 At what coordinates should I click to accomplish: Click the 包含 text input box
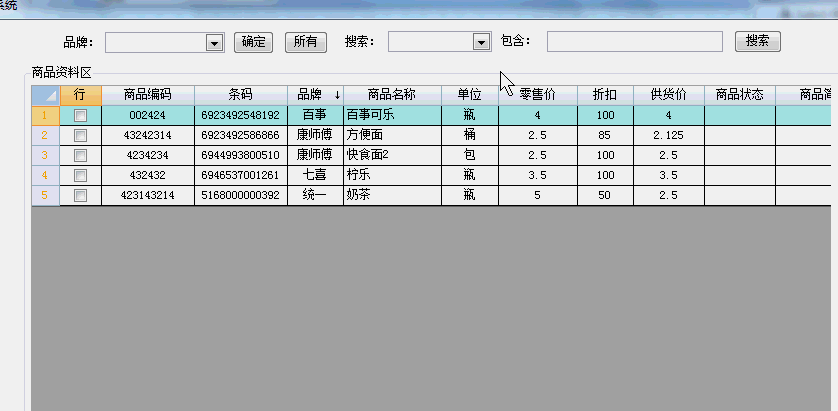pos(634,42)
